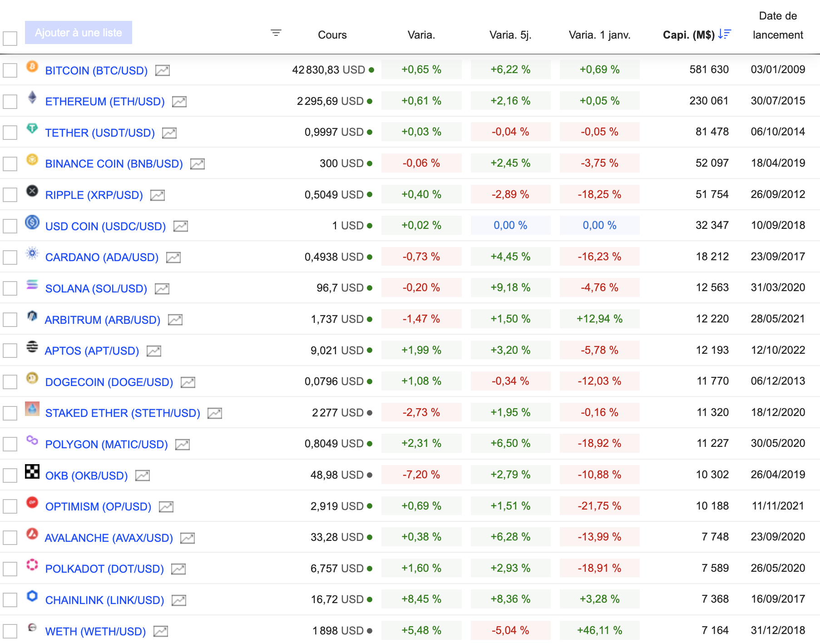Viewport: 820px width, 644px height.
Task: Open chart icon next to Bitcoin (BTC/USD)
Action: click(x=163, y=70)
